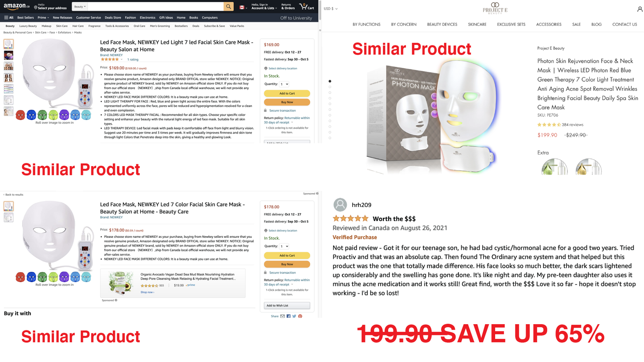
Task: Click Add to Cart on the $178.00 listing
Action: [287, 256]
